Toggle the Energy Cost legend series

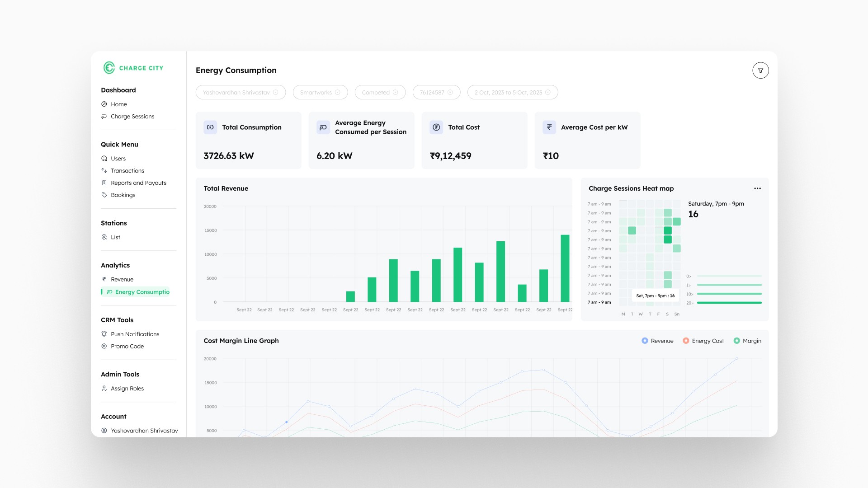[703, 341]
